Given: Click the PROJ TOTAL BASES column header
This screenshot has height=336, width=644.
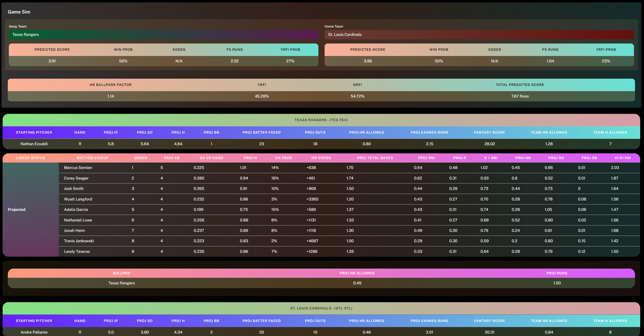Looking at the screenshot, I should (x=375, y=158).
